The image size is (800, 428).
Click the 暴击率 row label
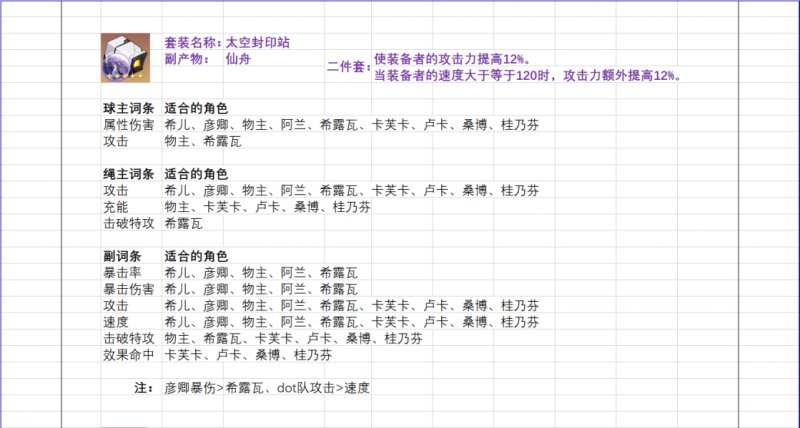coord(122,272)
